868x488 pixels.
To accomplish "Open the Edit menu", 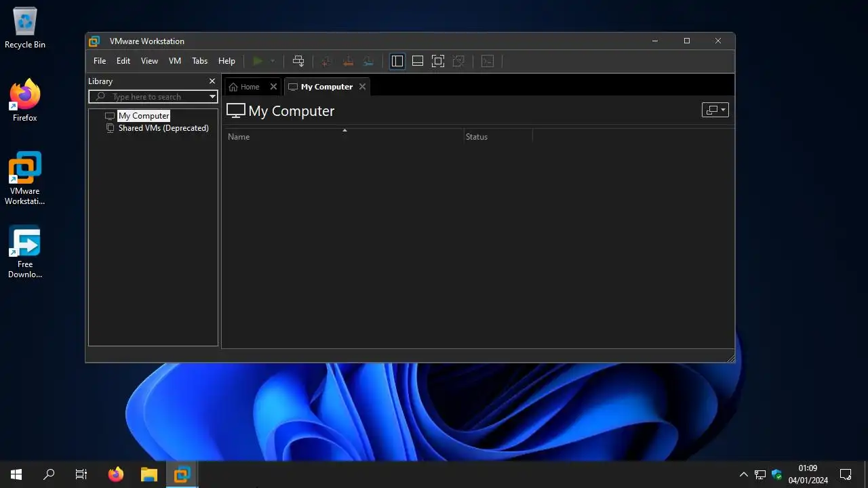I will click(123, 61).
